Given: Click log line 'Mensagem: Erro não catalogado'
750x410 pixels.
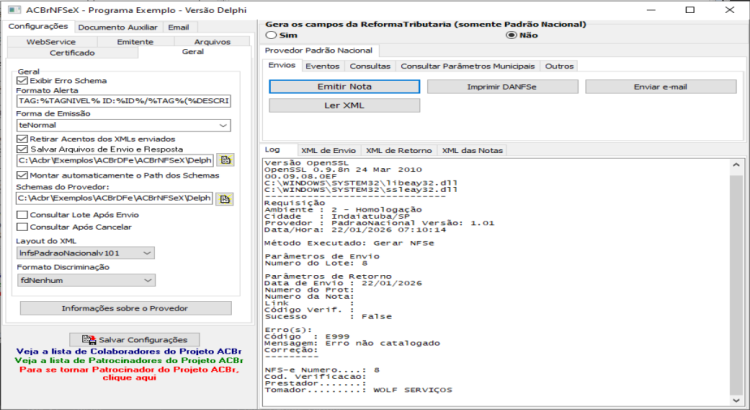Looking at the screenshot, I should pyautogui.click(x=352, y=343).
